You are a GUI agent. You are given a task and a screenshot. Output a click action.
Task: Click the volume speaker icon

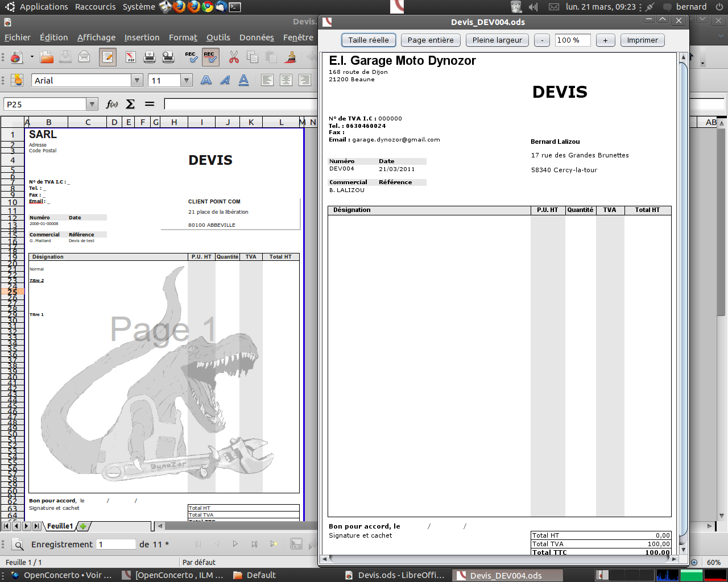pyautogui.click(x=533, y=7)
